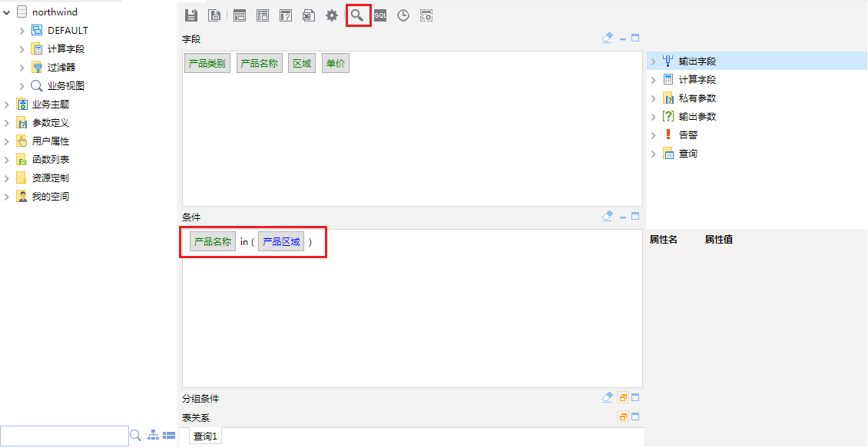
Task: Clear the 条件 panel with its eraser icon
Action: pyautogui.click(x=608, y=215)
